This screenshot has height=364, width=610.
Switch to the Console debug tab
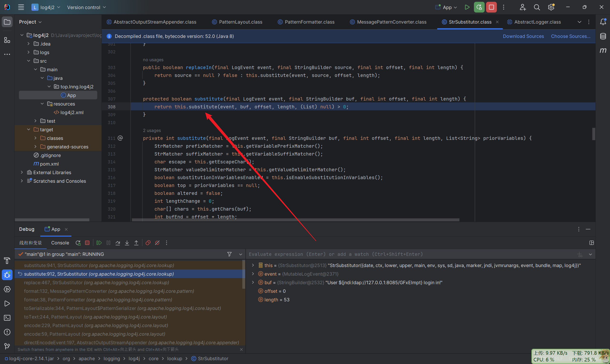tap(60, 243)
